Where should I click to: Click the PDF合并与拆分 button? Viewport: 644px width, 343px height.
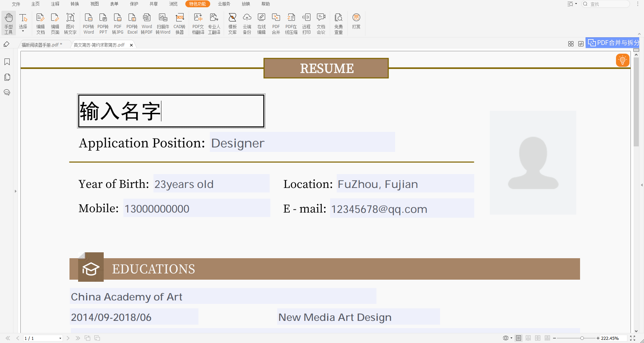click(614, 43)
